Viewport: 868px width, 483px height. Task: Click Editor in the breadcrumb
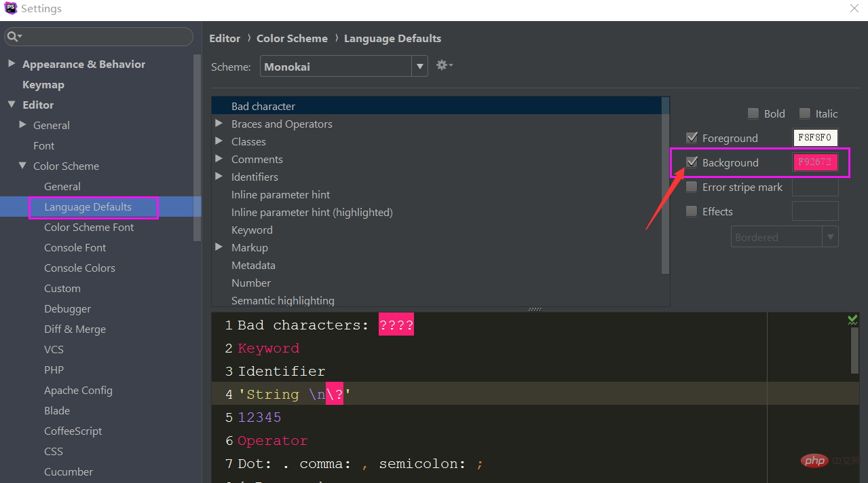click(x=225, y=38)
